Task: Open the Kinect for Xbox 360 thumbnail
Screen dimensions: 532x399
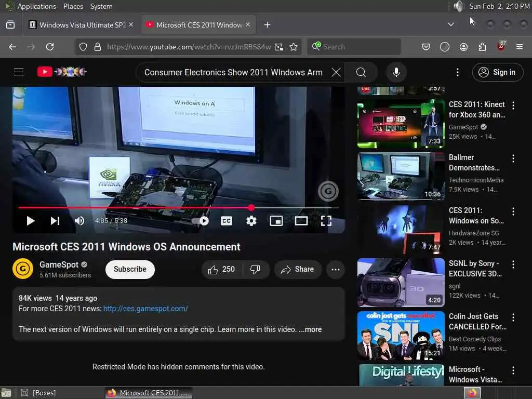Action: click(x=401, y=124)
